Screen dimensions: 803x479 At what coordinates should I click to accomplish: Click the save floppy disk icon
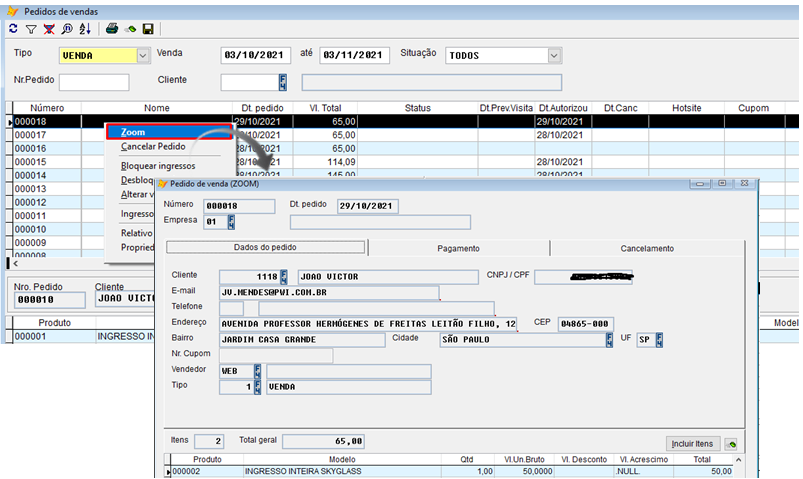148,30
